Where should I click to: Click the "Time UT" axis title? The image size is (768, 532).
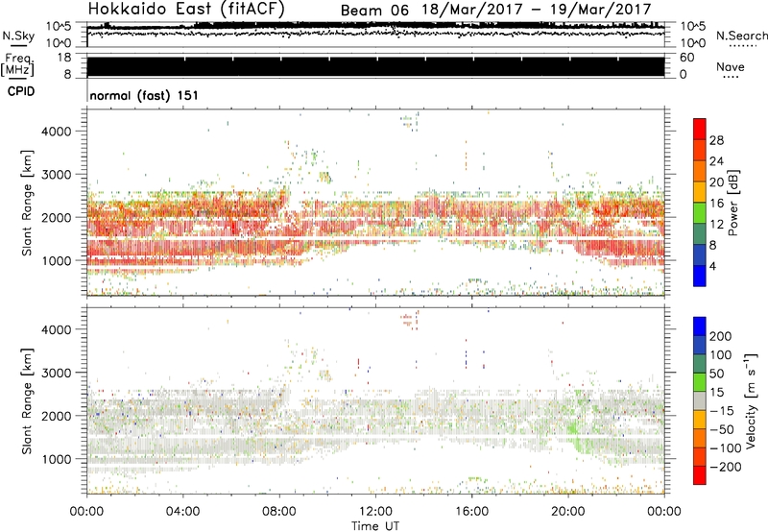coord(375,526)
